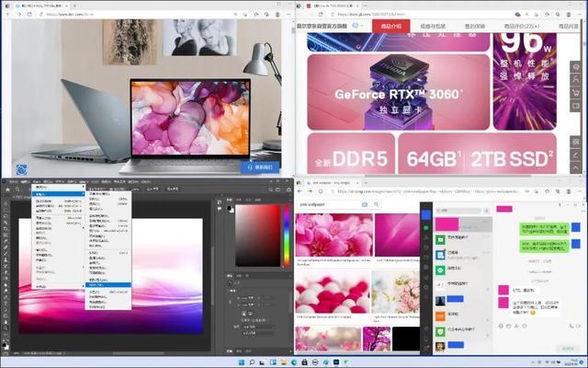Click the Bing search magnifier icon
Viewport: 588px width, 368px height.
click(376, 204)
